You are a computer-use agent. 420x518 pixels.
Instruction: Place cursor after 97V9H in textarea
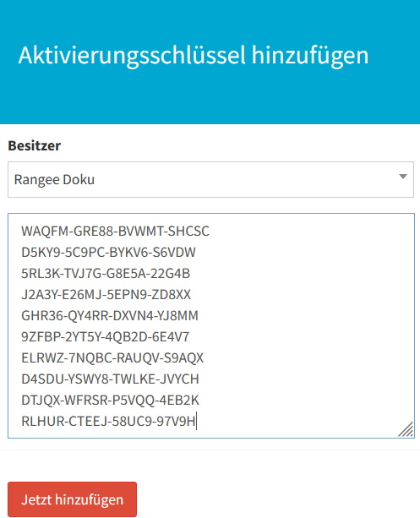tap(196, 421)
